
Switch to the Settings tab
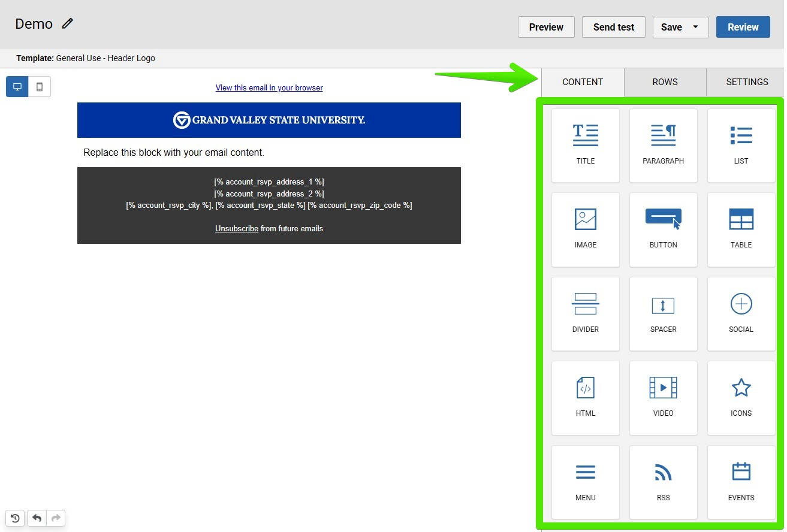[747, 82]
